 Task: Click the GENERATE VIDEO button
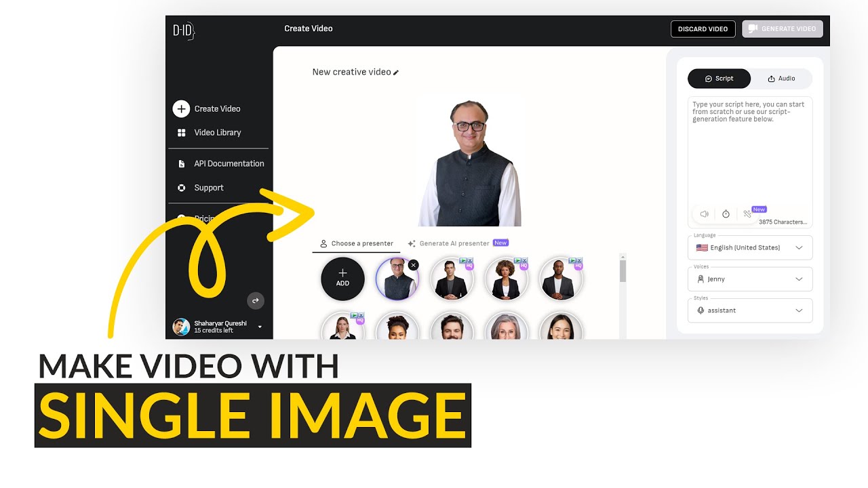(783, 29)
